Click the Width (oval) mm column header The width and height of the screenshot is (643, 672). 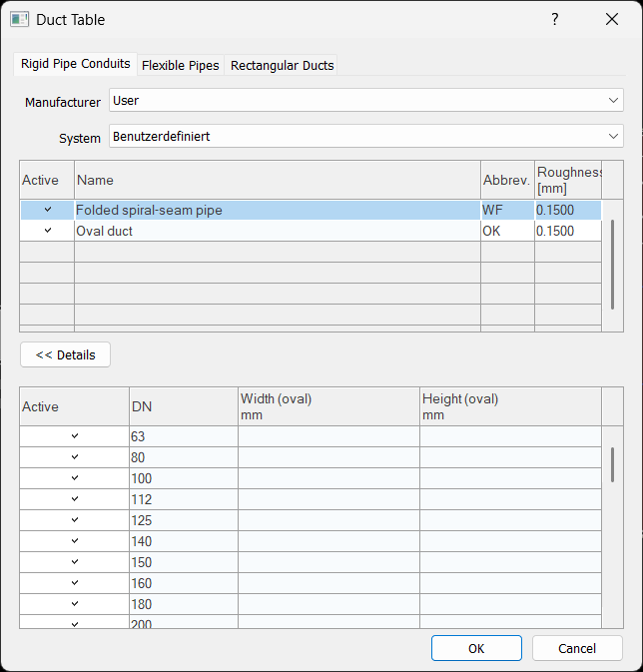coord(328,406)
